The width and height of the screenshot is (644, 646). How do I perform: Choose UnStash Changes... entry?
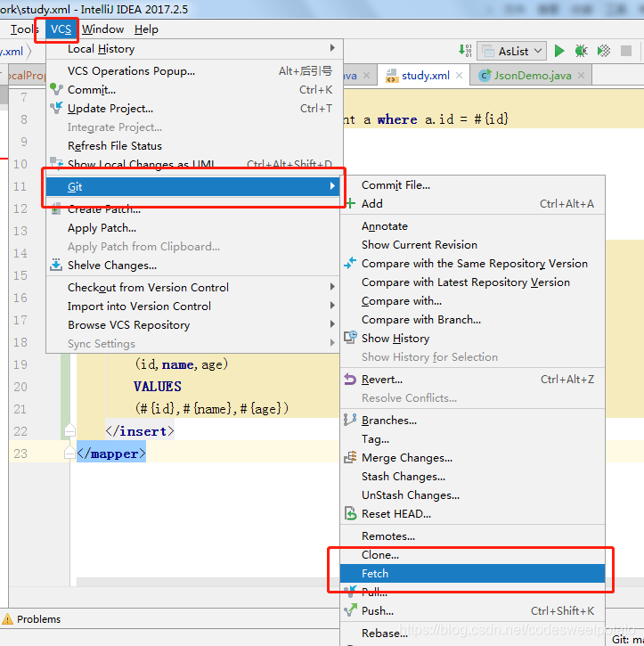click(x=473, y=495)
